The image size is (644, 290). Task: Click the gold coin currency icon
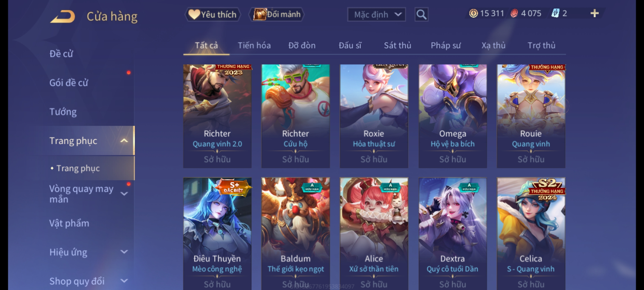point(473,13)
